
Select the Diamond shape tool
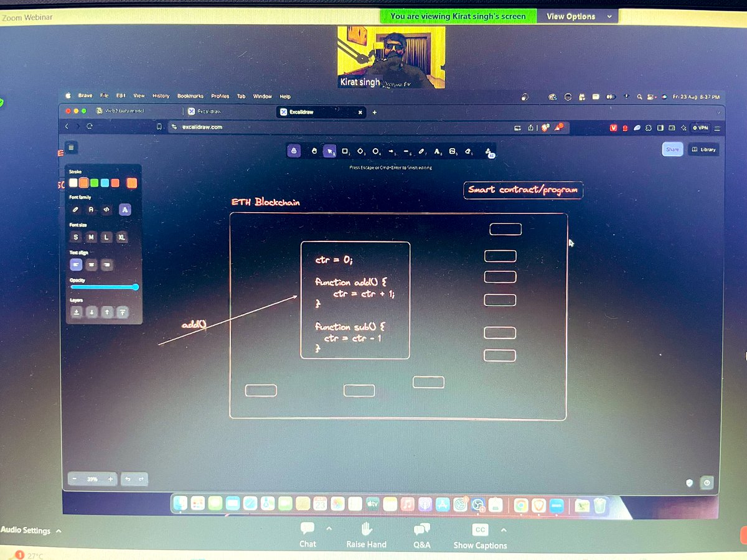click(361, 151)
